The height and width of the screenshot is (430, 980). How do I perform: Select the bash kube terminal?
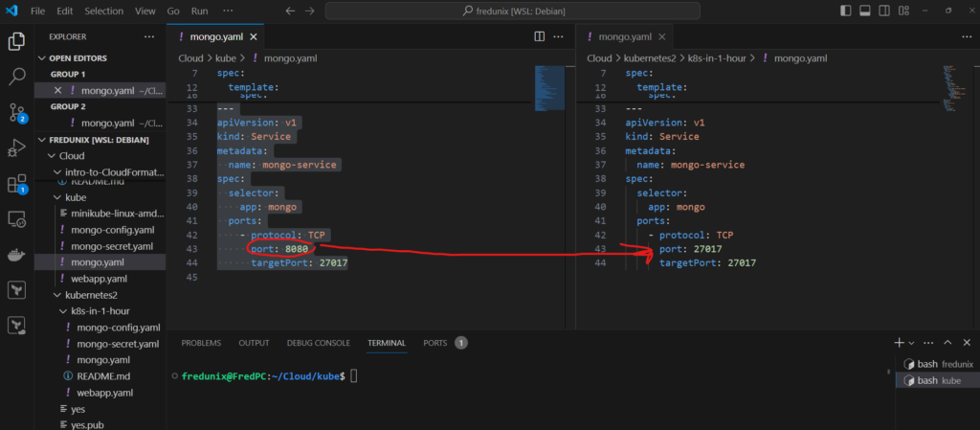[x=938, y=380]
